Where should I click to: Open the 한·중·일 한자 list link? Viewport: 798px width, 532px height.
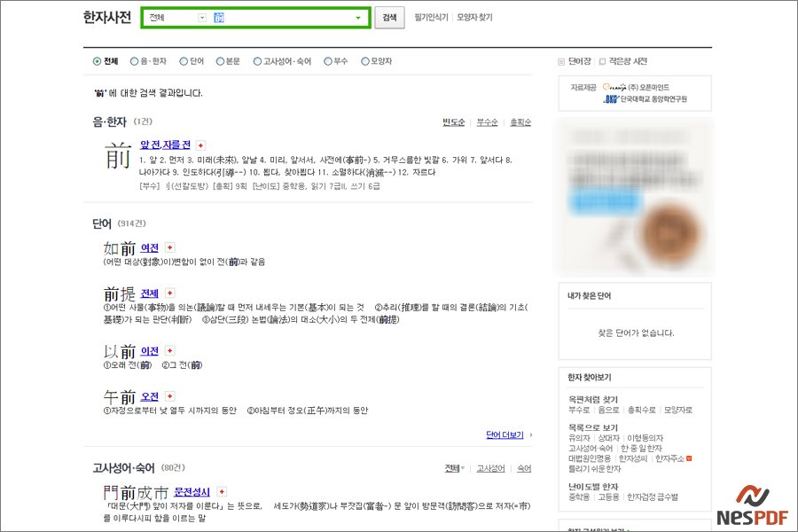tap(641, 448)
